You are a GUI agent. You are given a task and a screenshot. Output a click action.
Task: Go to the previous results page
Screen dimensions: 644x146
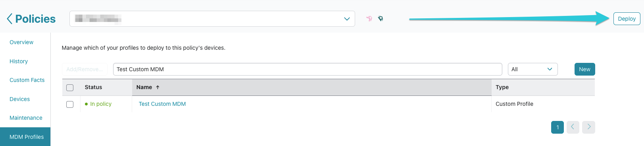(573, 127)
